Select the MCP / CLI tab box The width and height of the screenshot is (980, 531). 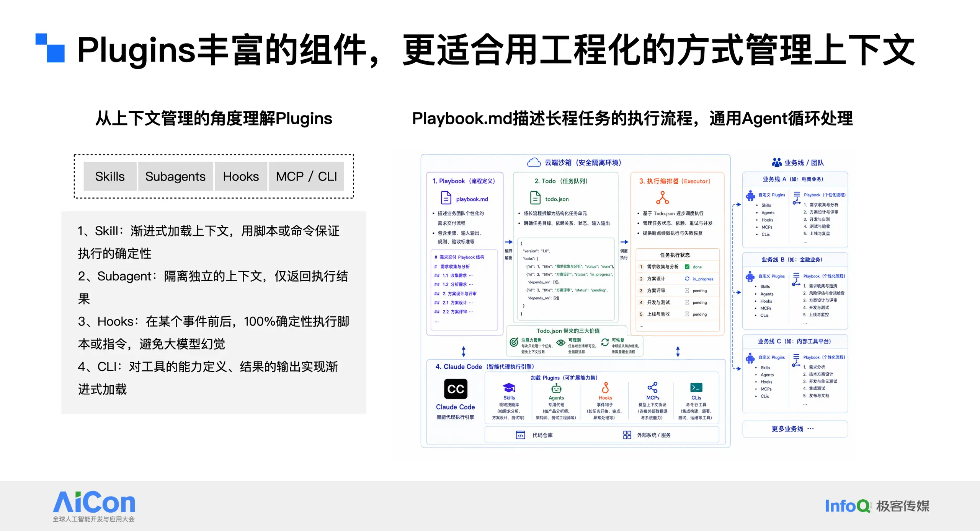[306, 176]
